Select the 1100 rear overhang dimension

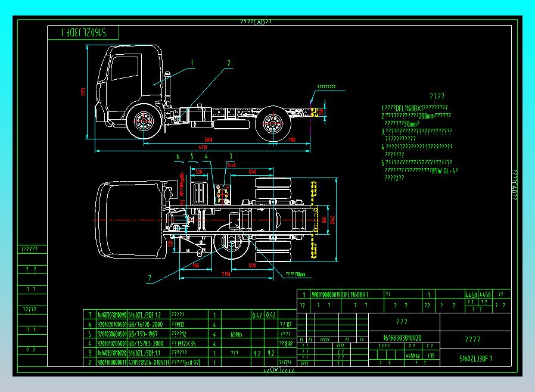(x=291, y=139)
